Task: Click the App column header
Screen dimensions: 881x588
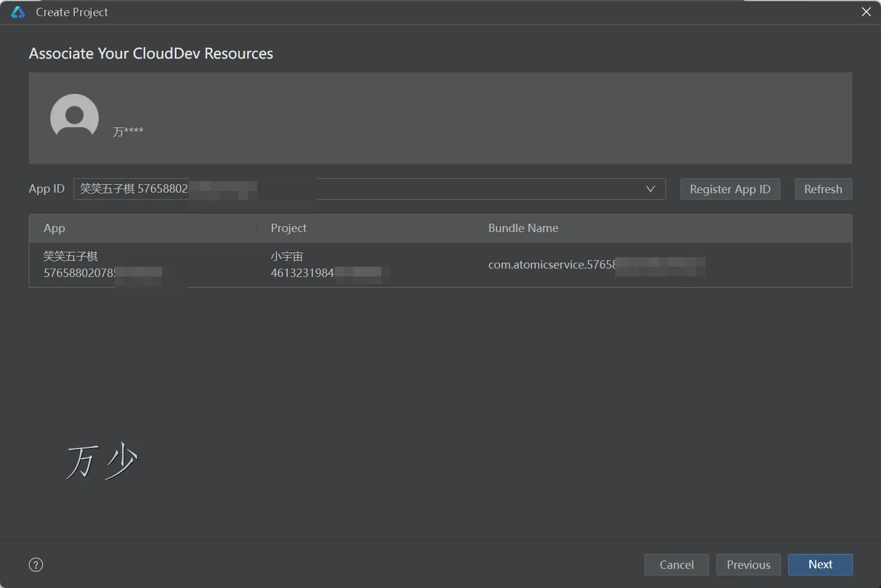Action: (x=54, y=228)
